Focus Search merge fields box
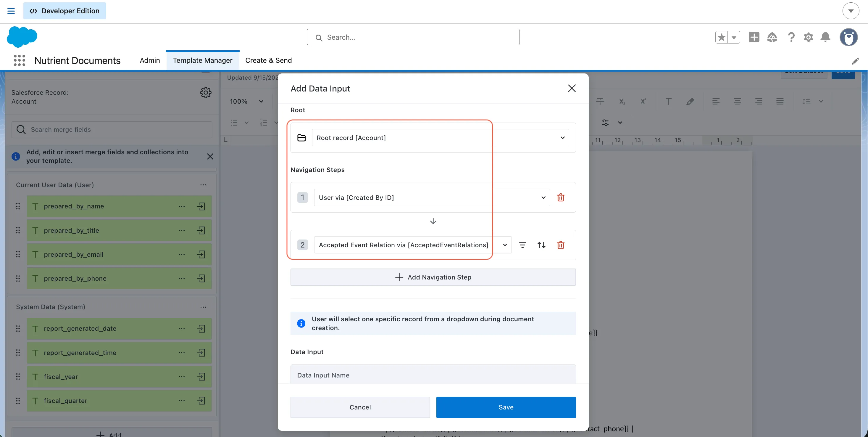 coord(112,130)
